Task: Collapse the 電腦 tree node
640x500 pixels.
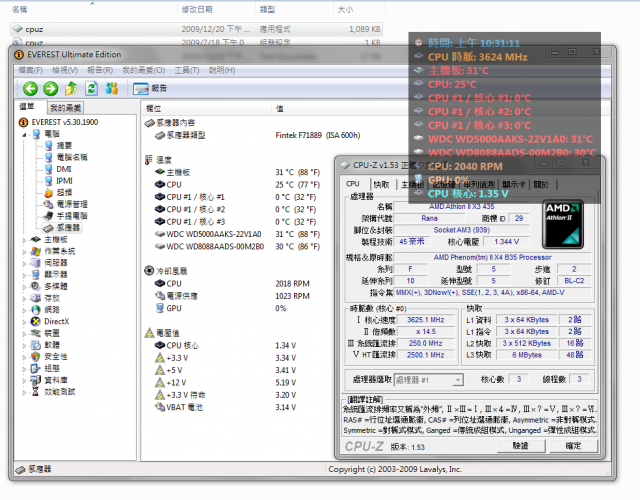Action: click(24, 134)
